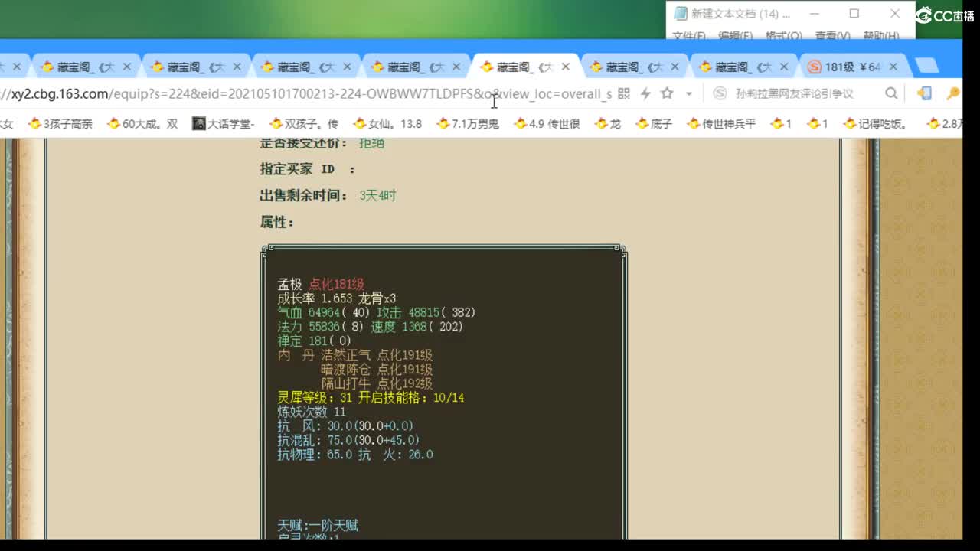
Task: Click the 隔山打牛 点化192级 line
Action: (x=377, y=383)
